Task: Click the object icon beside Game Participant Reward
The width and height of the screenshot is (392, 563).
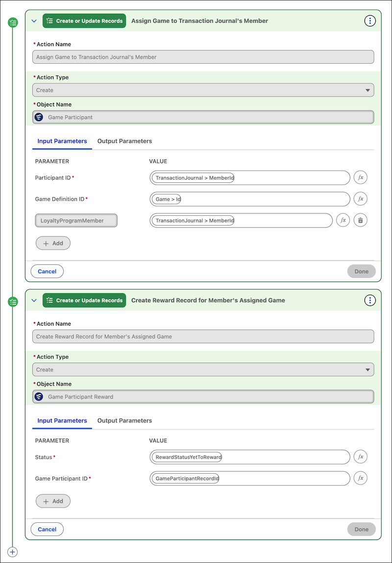Action: tap(39, 397)
